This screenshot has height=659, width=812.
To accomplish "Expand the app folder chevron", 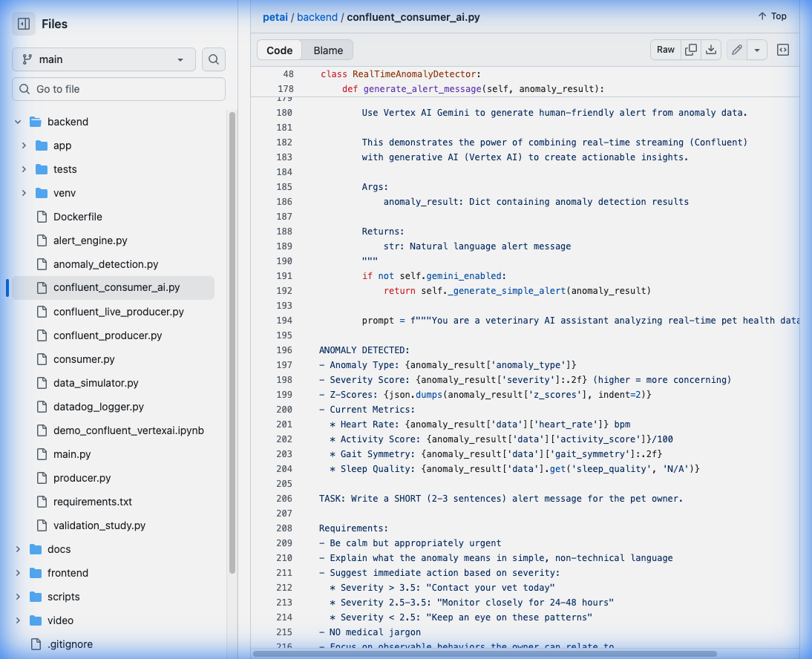I will tap(24, 145).
